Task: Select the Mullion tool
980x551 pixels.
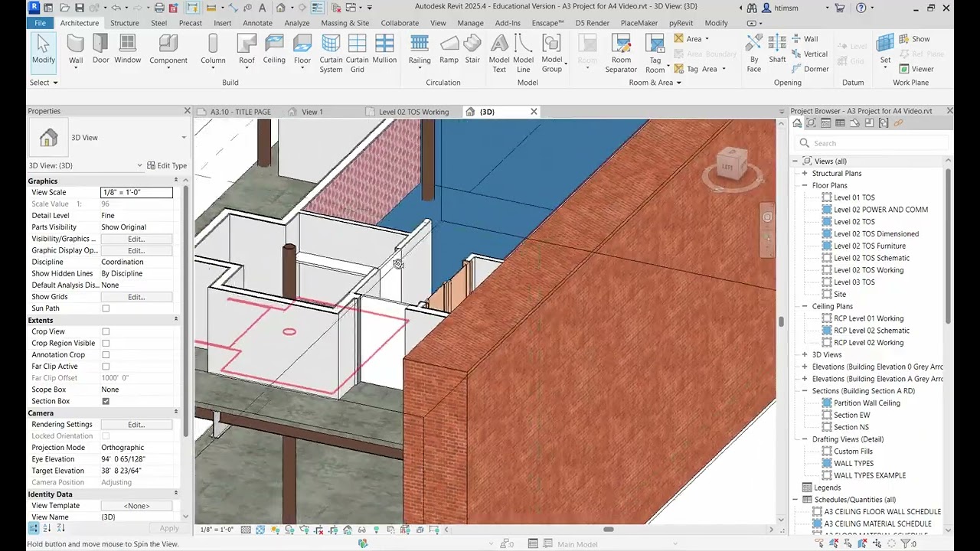Action: pyautogui.click(x=384, y=50)
